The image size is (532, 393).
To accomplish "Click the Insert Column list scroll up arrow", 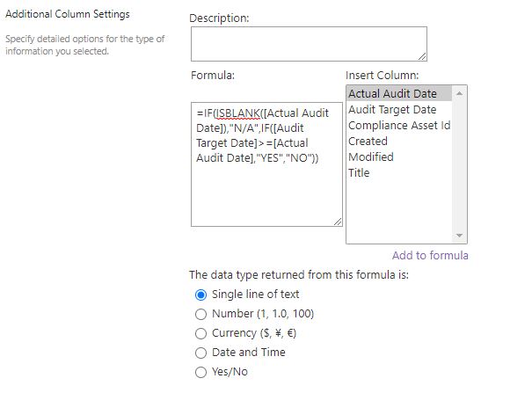I will point(459,93).
